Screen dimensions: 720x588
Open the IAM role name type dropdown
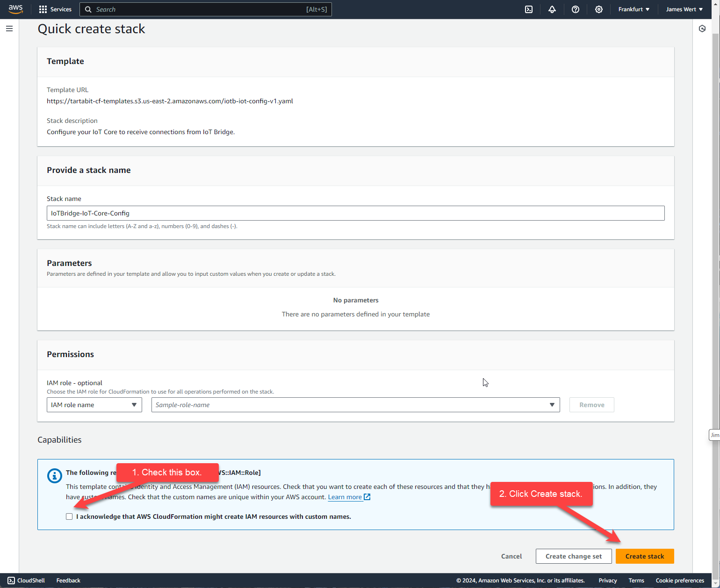tap(94, 405)
